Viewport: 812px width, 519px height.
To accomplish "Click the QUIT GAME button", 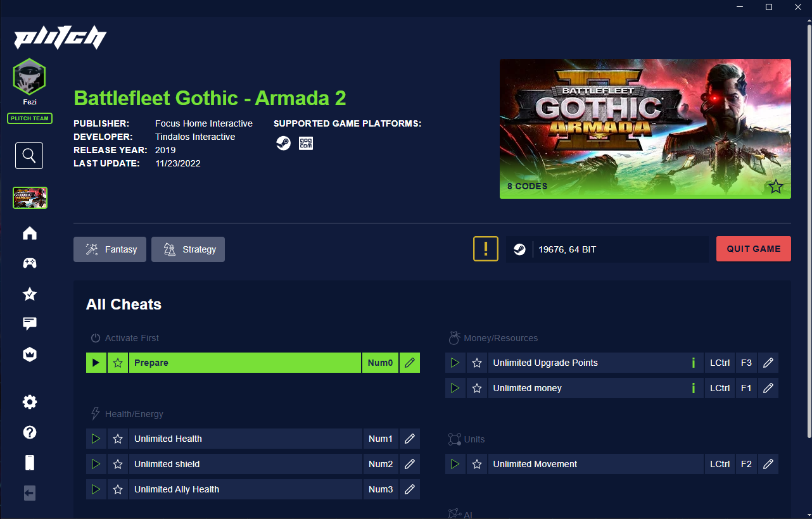I will click(754, 249).
